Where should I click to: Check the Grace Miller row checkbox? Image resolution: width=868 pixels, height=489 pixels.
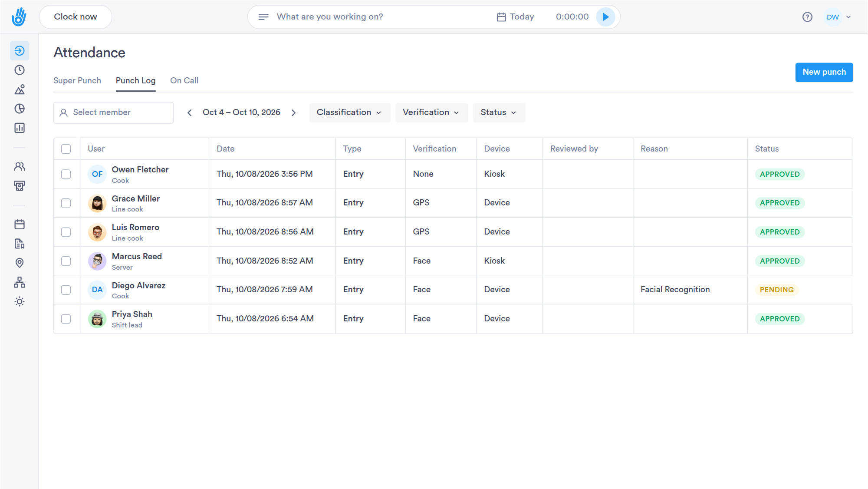66,203
